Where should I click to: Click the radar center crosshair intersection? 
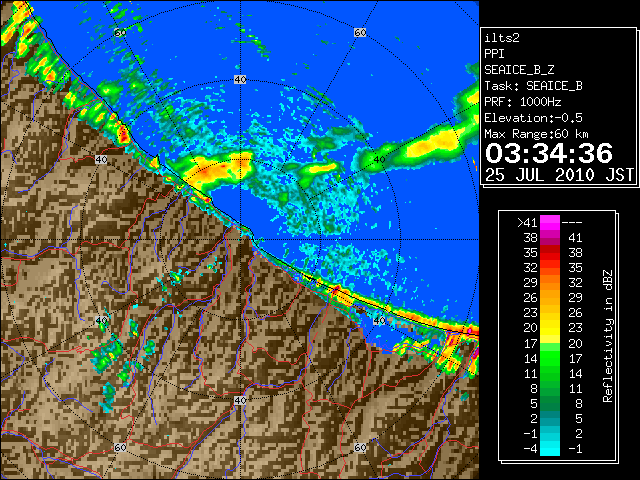pos(240,240)
